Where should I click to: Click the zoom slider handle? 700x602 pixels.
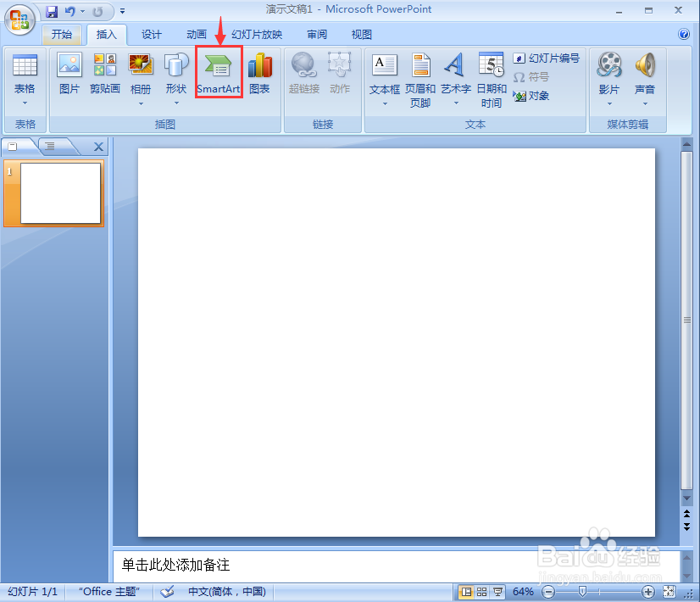coord(582,592)
